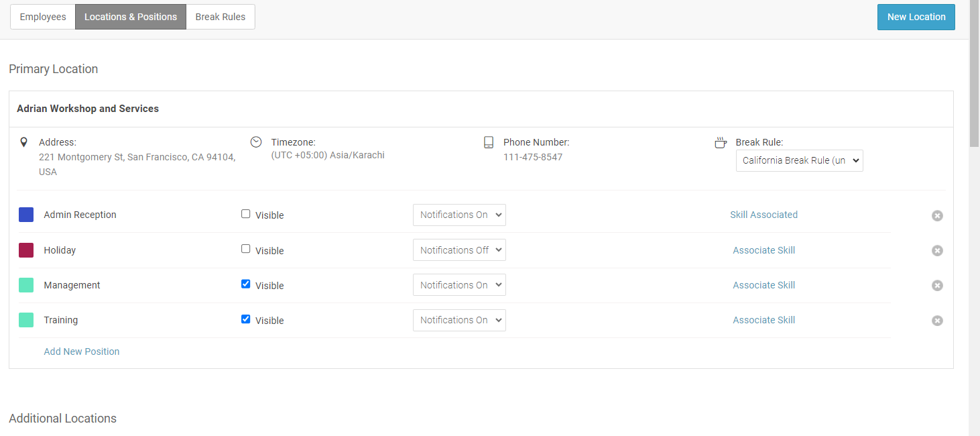The height and width of the screenshot is (436, 980).
Task: Click the blue Admin Reception color swatch
Action: [x=26, y=215]
